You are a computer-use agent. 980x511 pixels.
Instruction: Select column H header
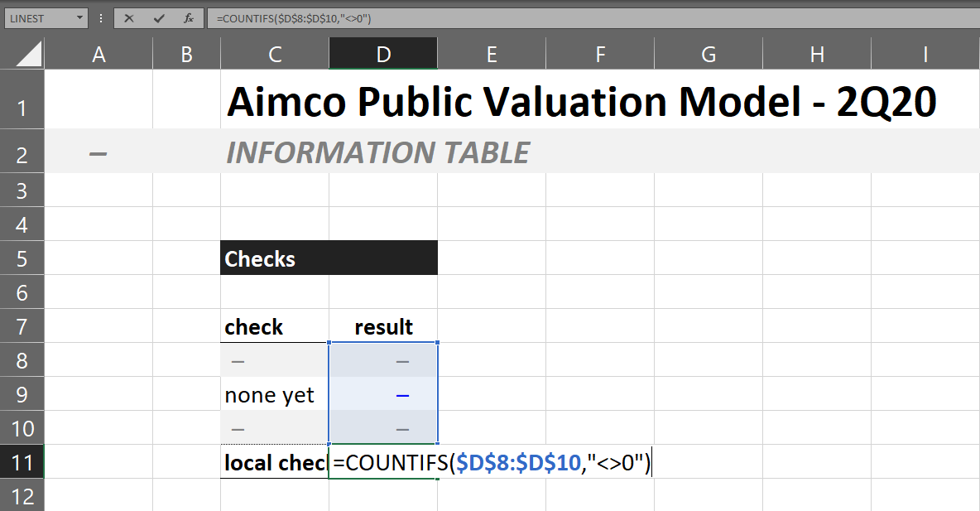click(x=817, y=55)
